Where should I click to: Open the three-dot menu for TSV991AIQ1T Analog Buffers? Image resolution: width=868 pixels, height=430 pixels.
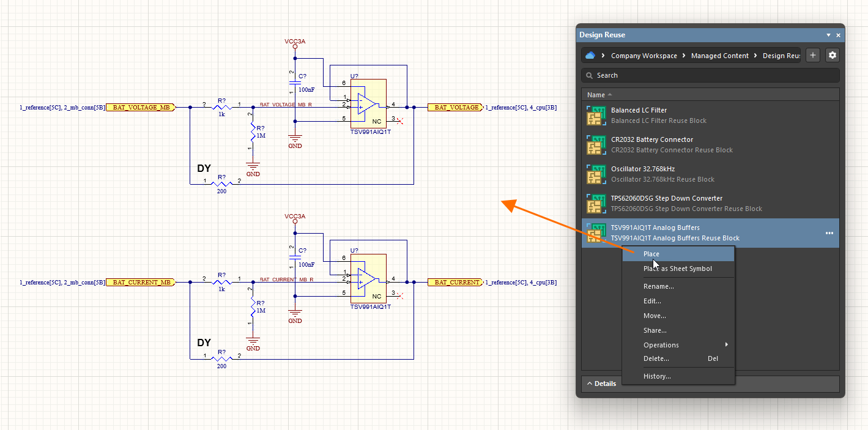pos(829,233)
